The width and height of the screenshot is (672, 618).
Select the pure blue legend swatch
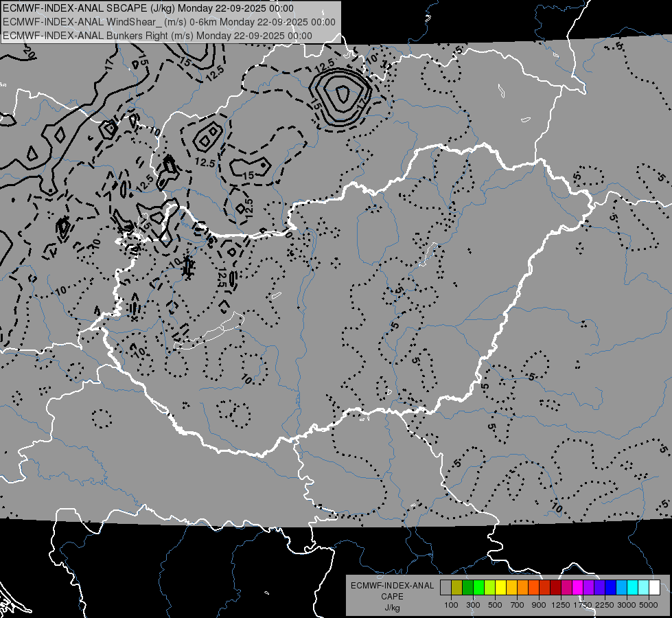(x=610, y=588)
